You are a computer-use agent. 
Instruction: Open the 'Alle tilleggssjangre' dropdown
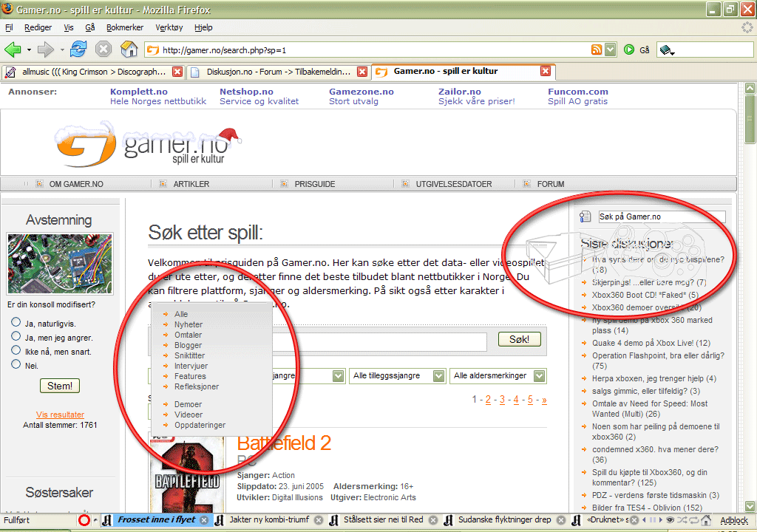[397, 375]
